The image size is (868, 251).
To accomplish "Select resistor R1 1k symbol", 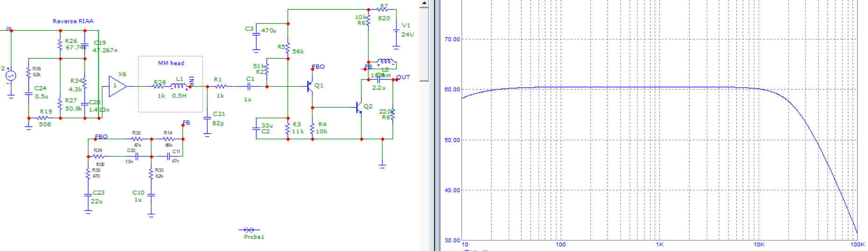I will [221, 86].
